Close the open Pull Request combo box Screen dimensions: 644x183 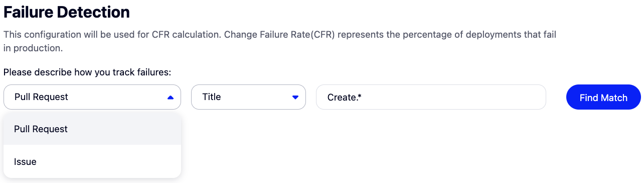point(92,97)
